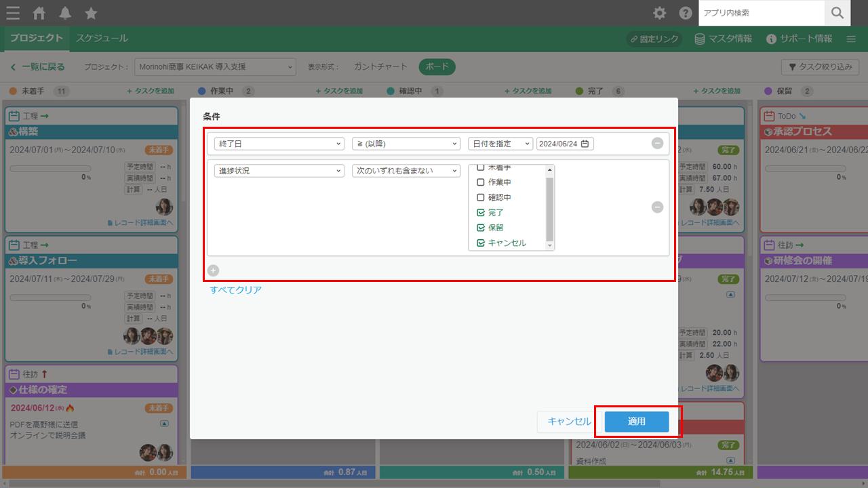Open マスタ情報 menu
Viewport: 868px width, 488px height.
point(724,39)
